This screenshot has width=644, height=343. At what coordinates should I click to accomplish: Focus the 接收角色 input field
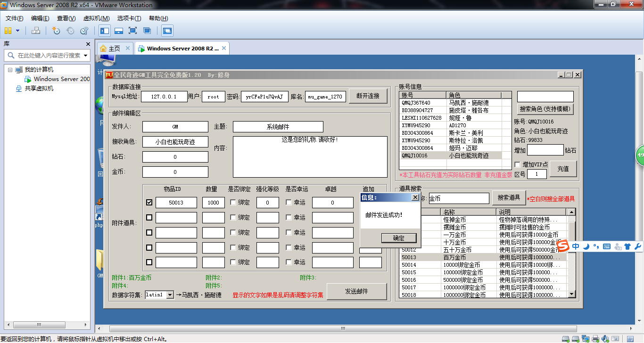coord(175,142)
